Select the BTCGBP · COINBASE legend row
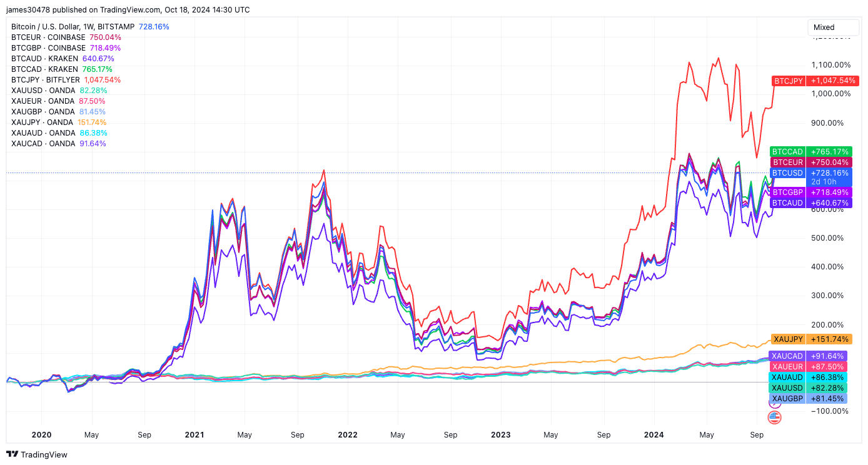 pos(66,48)
